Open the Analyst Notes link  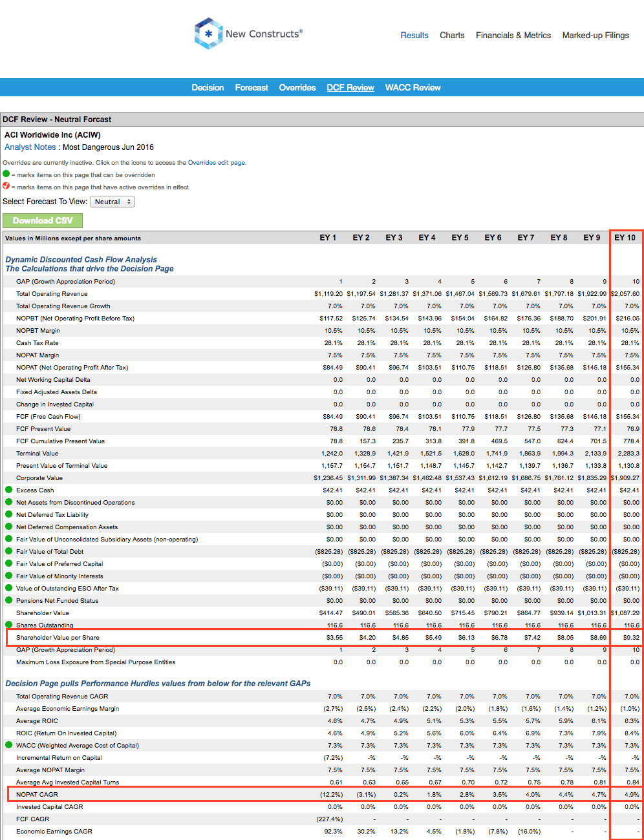(30, 147)
